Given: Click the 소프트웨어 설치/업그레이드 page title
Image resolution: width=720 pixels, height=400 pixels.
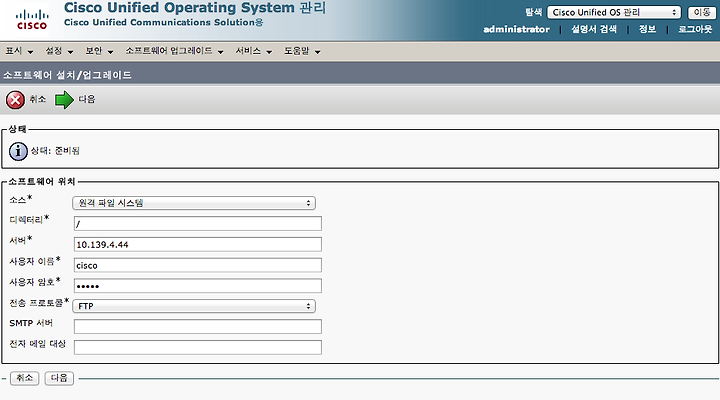Looking at the screenshot, I should tap(67, 75).
